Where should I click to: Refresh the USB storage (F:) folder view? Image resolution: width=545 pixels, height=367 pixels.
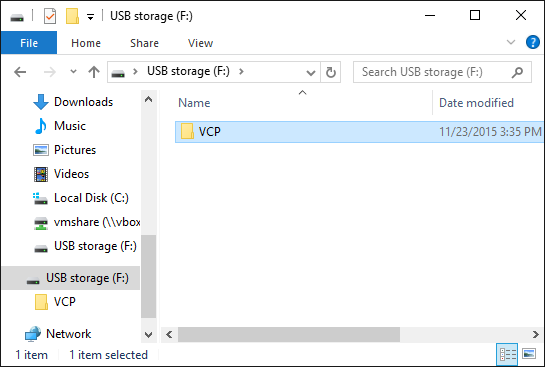click(x=331, y=72)
